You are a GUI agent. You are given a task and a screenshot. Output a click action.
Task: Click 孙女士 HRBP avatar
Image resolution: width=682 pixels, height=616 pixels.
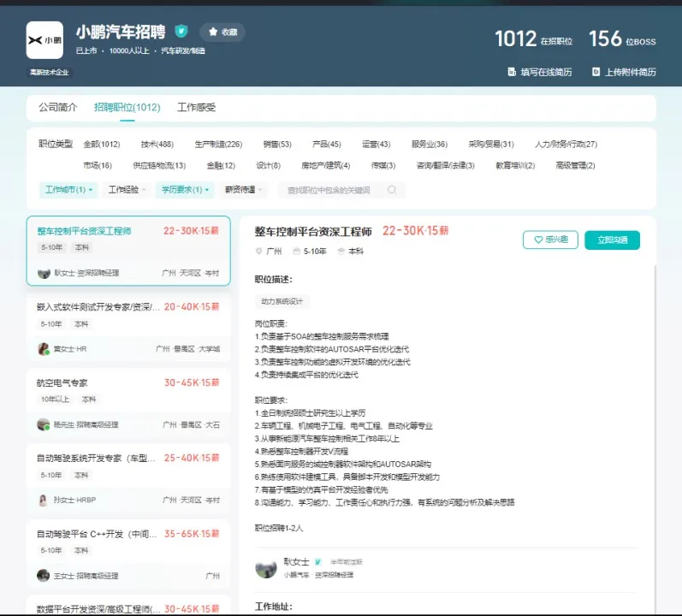(x=43, y=500)
